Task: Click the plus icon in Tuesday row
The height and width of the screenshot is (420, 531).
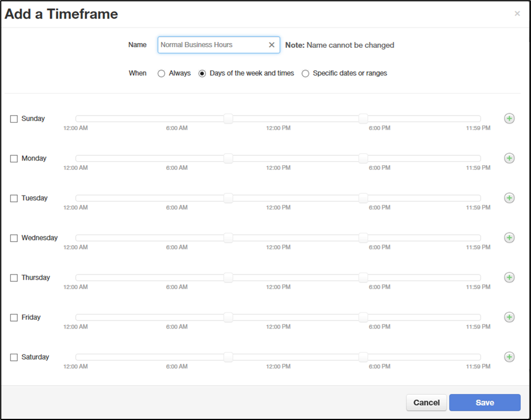Action: point(509,198)
